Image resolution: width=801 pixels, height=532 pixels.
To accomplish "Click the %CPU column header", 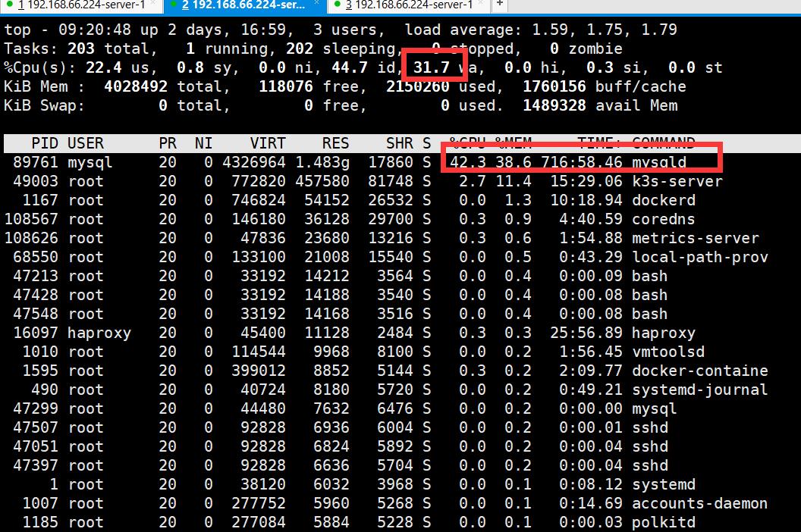I will tap(462, 142).
